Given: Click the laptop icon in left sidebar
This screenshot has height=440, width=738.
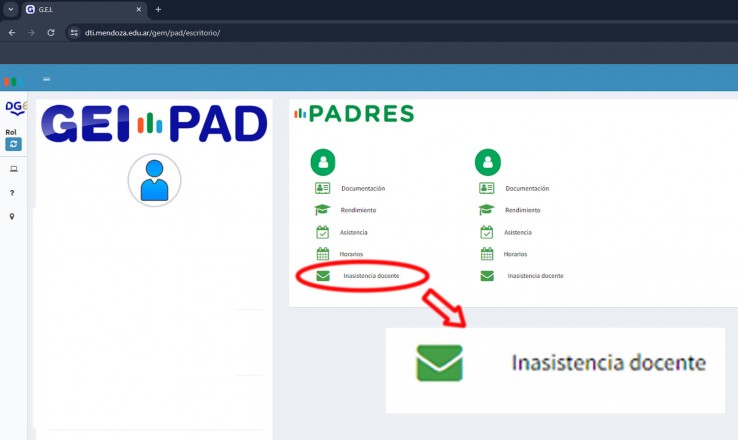Looking at the screenshot, I should click(13, 169).
